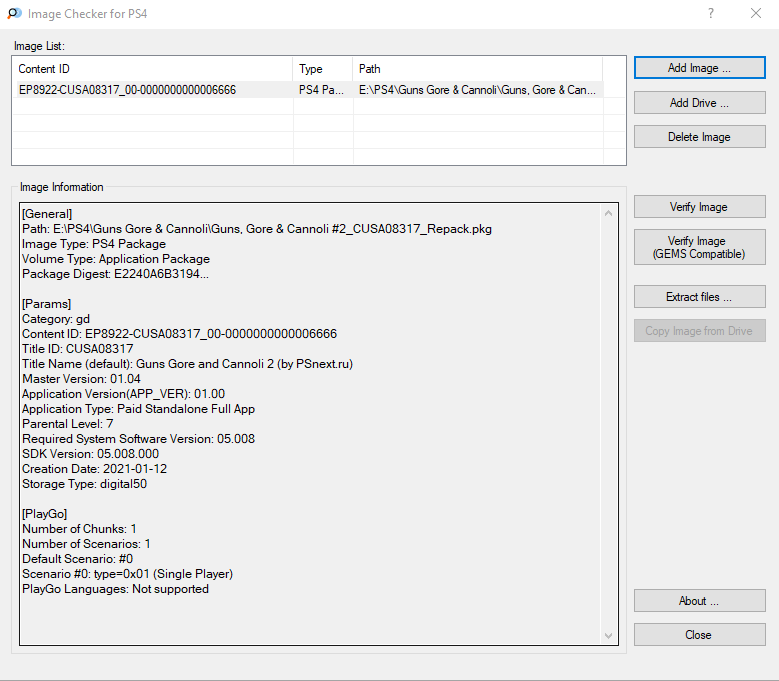
Task: Click the E:\PS4\Guns Gore path cell
Action: coord(477,89)
